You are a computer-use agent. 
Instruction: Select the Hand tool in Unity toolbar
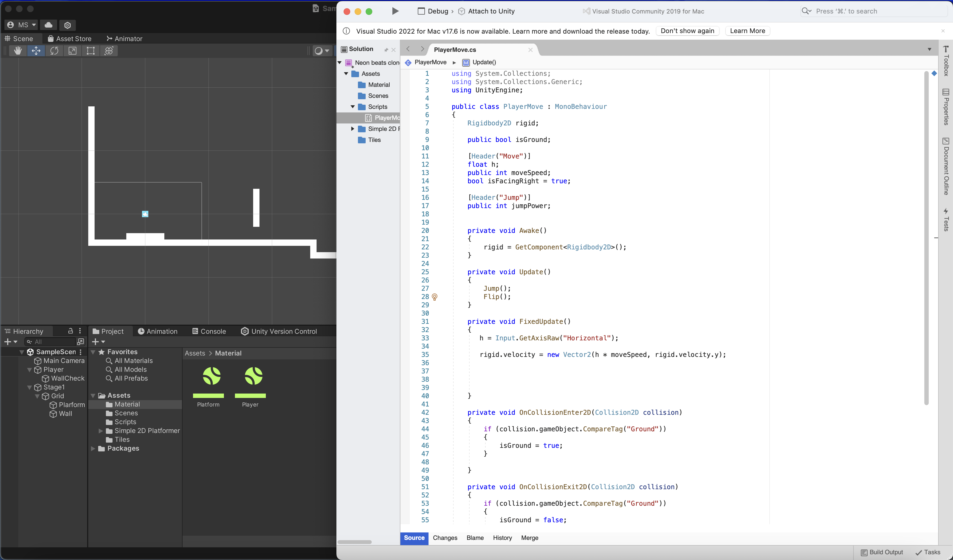17,51
